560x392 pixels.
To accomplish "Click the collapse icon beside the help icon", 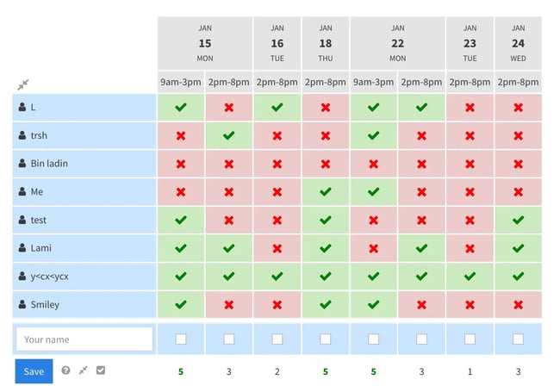I will (84, 370).
